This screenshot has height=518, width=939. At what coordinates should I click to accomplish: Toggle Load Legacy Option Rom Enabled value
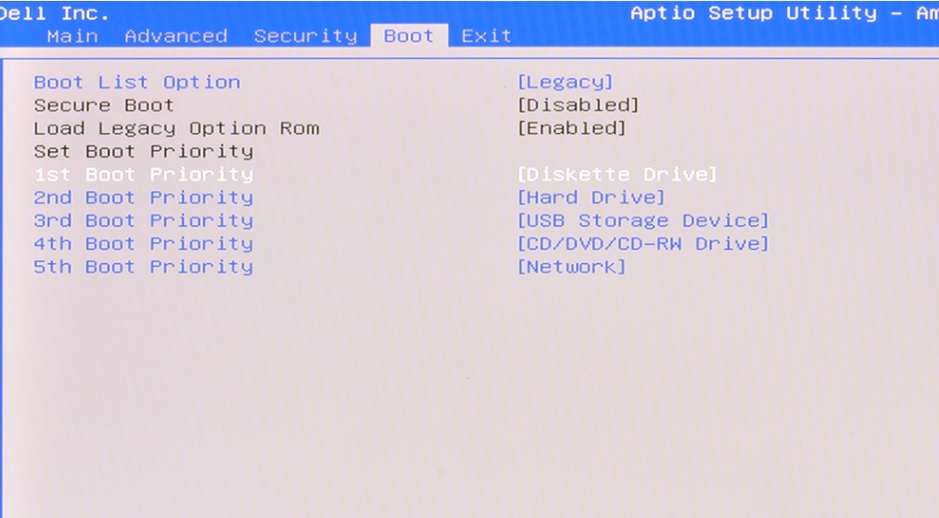pyautogui.click(x=571, y=128)
